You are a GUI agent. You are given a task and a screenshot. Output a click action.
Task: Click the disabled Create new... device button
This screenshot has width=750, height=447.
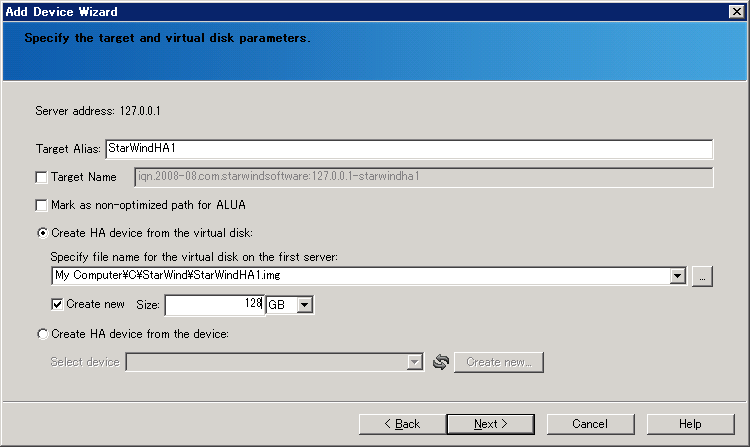tap(498, 362)
